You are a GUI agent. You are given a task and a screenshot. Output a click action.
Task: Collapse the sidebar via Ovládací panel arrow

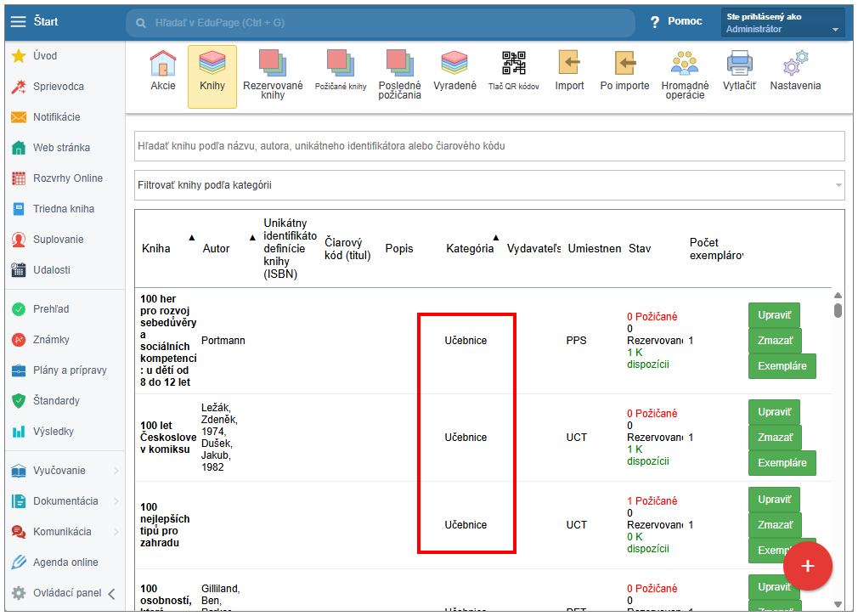pyautogui.click(x=111, y=593)
